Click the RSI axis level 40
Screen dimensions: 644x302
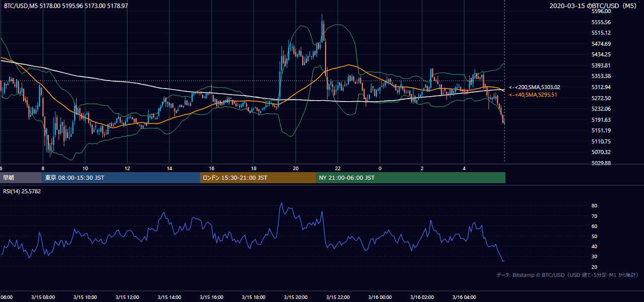594,246
